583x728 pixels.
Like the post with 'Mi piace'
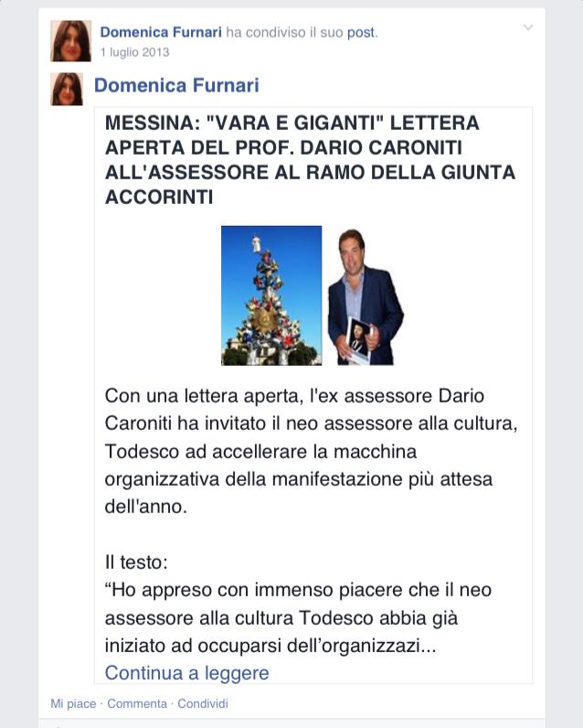[73, 703]
